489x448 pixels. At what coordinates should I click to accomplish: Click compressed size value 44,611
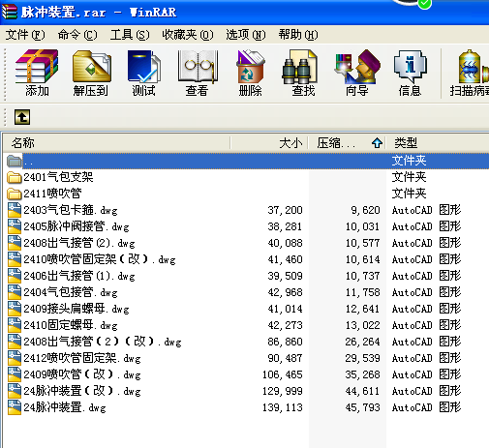(x=362, y=391)
